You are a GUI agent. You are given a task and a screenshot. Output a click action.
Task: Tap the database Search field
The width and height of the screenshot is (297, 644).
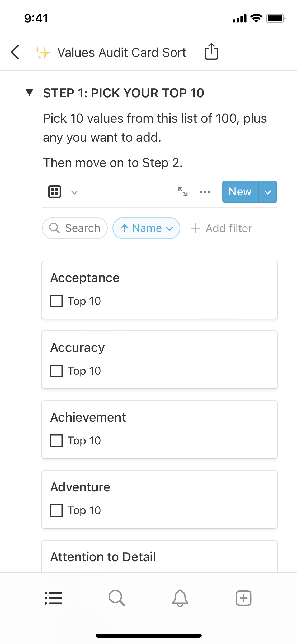tap(75, 228)
